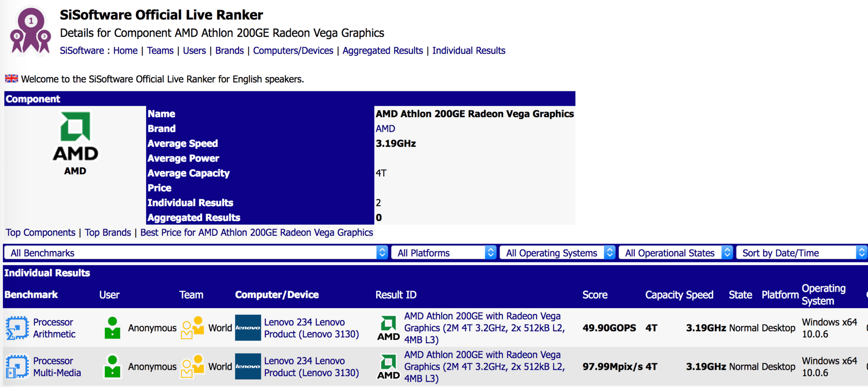Click the AMD logo beside first Result ID
Viewport: 868px width, 387px height.
point(388,328)
